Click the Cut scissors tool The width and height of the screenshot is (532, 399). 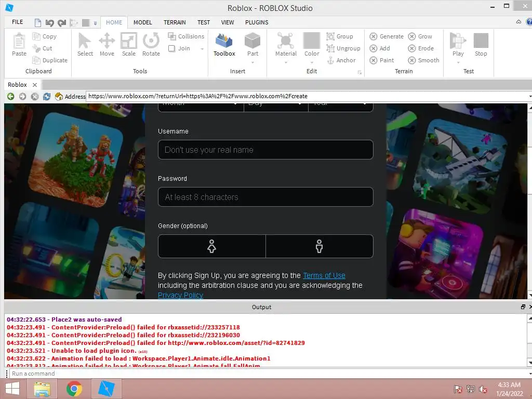pos(42,48)
